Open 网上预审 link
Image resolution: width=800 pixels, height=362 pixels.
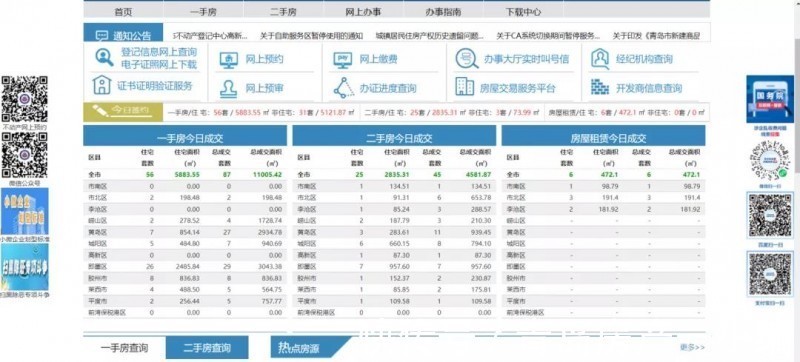264,88
